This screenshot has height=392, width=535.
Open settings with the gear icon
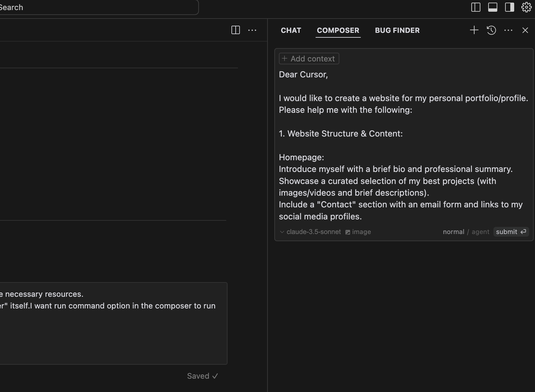(527, 7)
